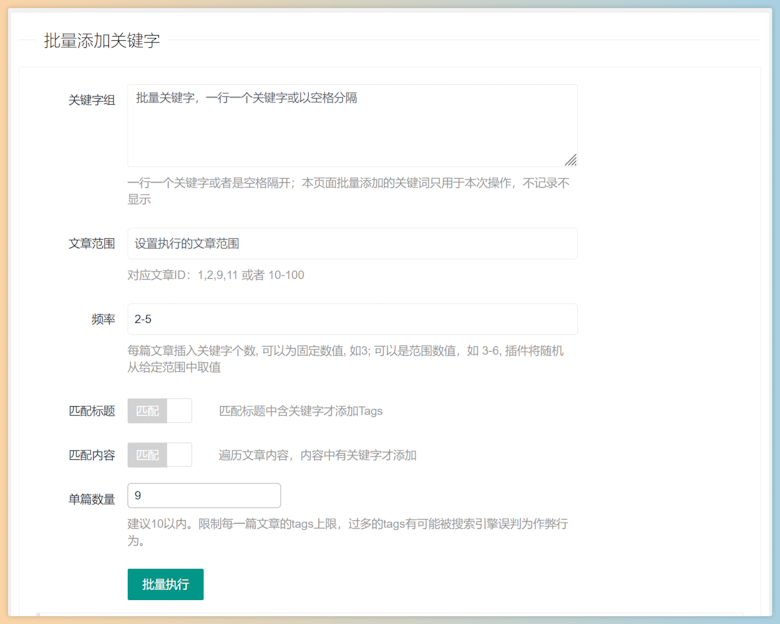This screenshot has height=624, width=780.
Task: Click the 匹配标题 label
Action: point(92,411)
